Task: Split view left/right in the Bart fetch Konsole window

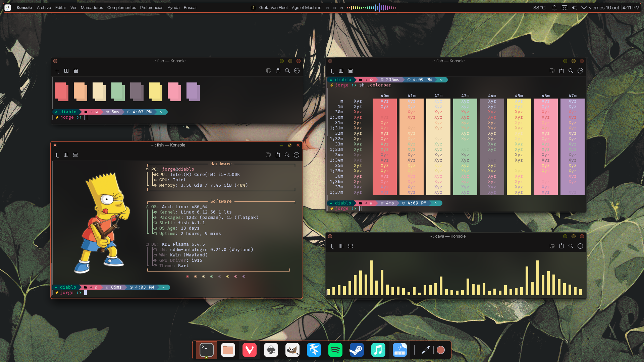Action: [x=66, y=155]
